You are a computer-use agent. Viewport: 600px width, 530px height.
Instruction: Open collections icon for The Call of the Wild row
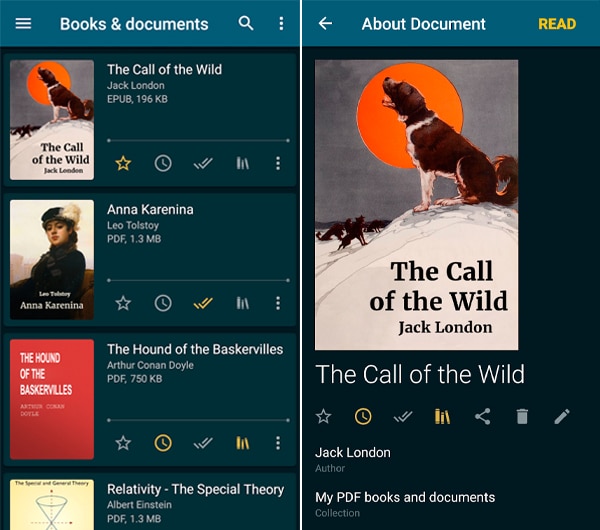(x=242, y=163)
